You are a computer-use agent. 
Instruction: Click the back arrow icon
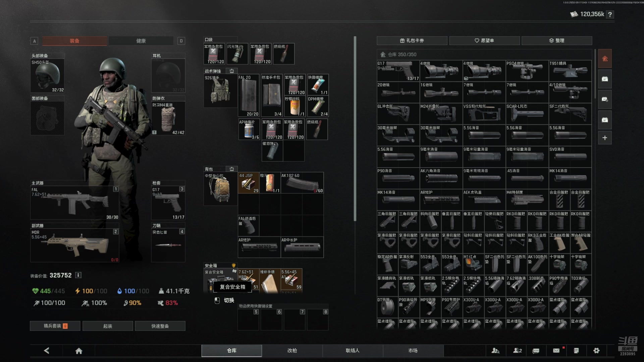[x=47, y=351]
